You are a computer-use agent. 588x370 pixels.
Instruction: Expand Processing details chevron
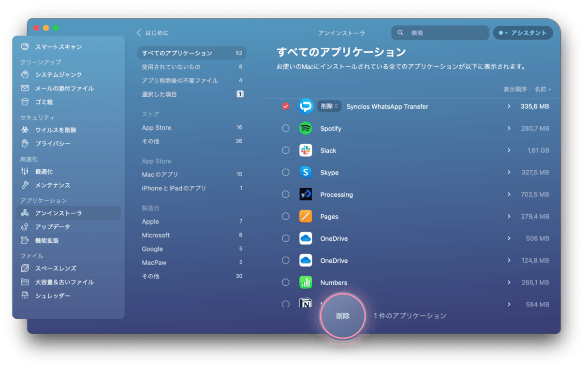509,194
